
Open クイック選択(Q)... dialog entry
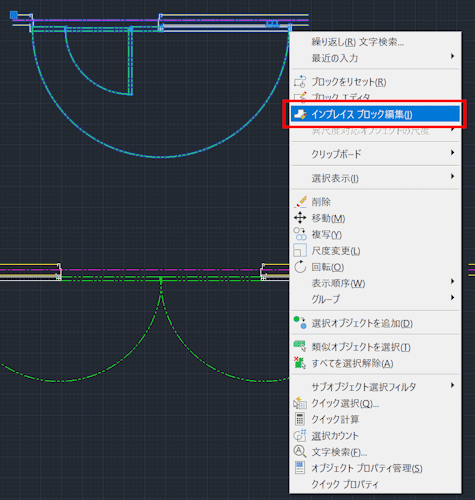(375, 403)
